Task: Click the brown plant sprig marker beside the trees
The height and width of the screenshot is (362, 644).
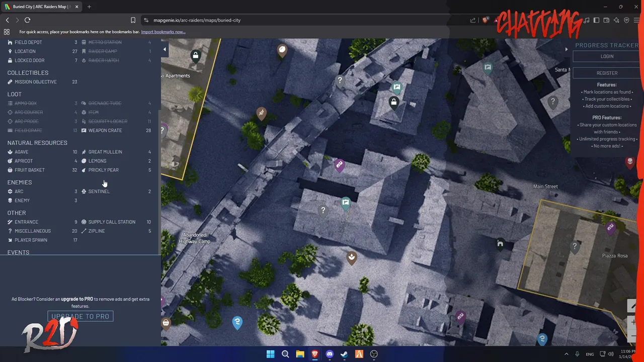Action: pos(261,114)
